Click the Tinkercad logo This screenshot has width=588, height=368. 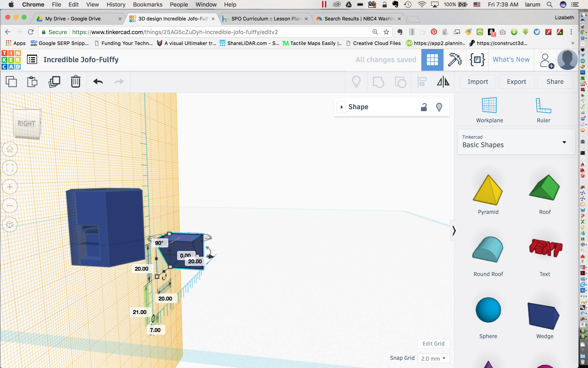(x=11, y=60)
